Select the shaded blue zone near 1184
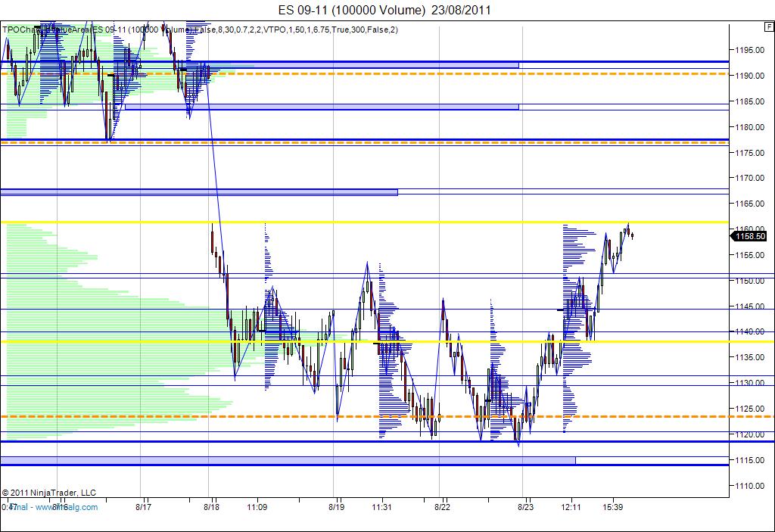Image resolution: width=775 pixels, height=532 pixels. (322, 107)
